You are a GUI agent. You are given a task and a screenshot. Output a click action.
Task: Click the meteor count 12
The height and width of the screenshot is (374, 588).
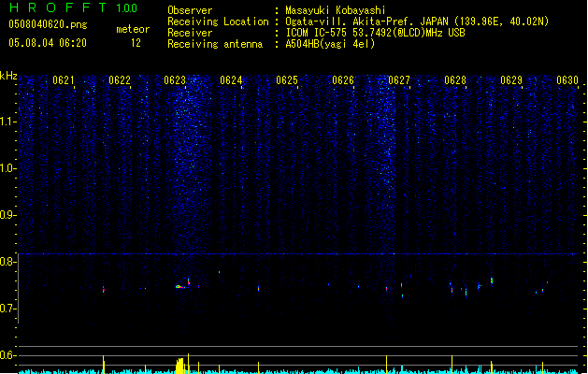136,43
